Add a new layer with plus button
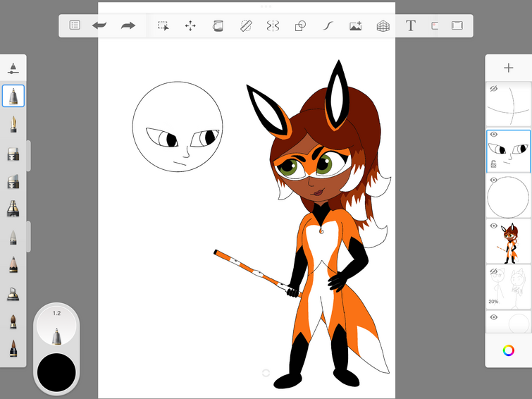532x399 pixels. [508, 68]
